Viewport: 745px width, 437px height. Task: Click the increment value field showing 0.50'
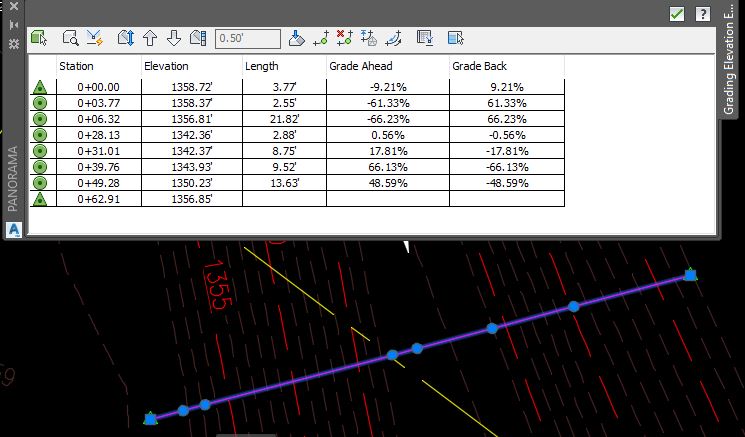(x=248, y=38)
